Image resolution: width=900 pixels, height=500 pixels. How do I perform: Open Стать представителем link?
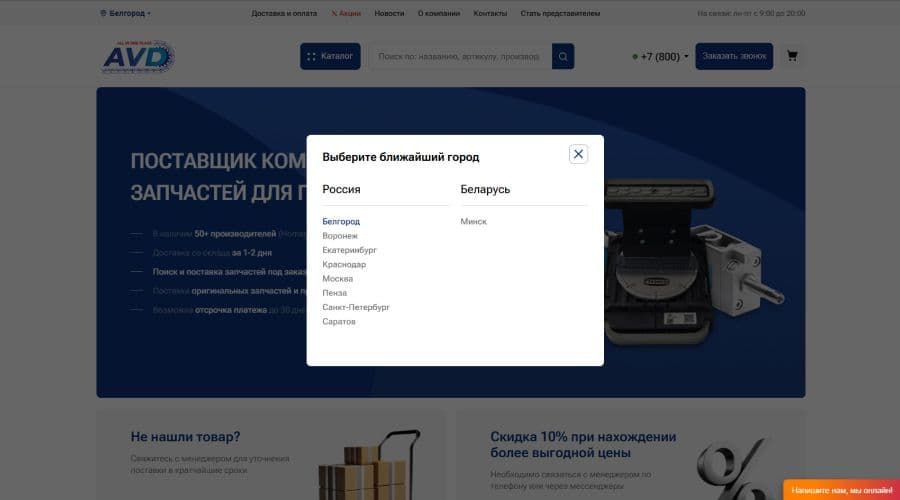coord(561,13)
